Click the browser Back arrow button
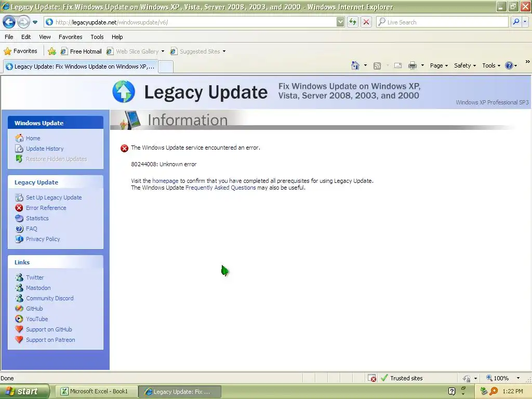The width and height of the screenshot is (532, 399). 9,22
